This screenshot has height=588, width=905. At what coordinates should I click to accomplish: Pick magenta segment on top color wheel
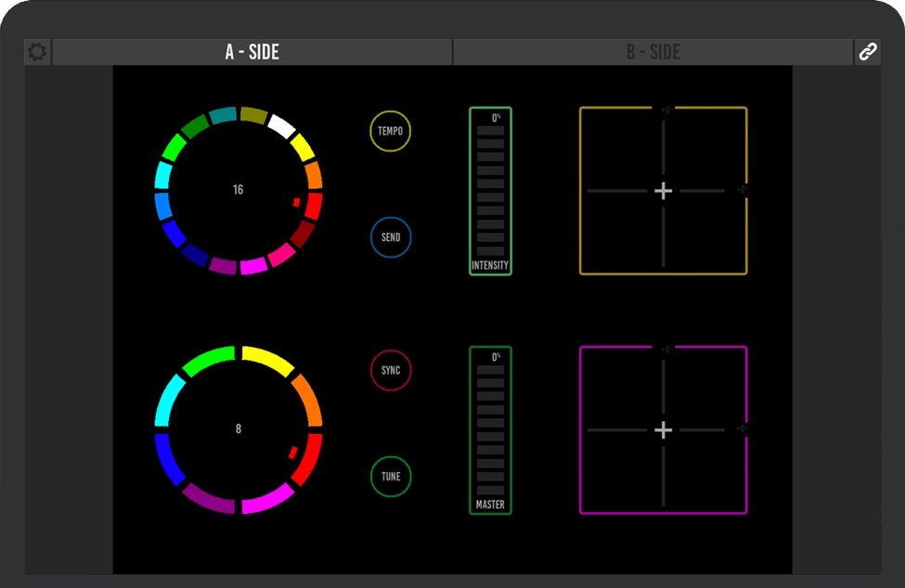(x=253, y=266)
